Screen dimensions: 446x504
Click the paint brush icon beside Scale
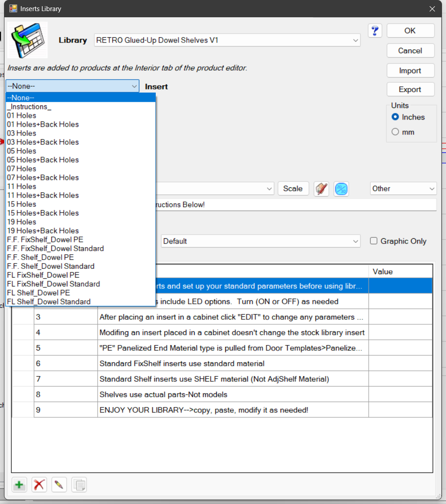(x=321, y=189)
